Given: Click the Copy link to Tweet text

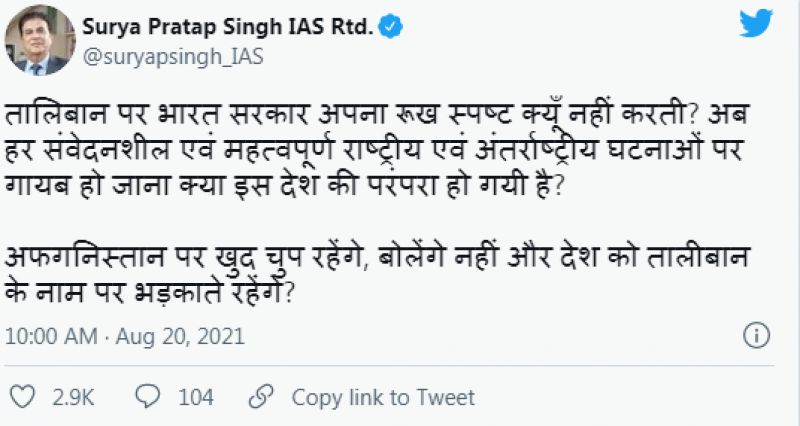Looking at the screenshot, I should (383, 397).
